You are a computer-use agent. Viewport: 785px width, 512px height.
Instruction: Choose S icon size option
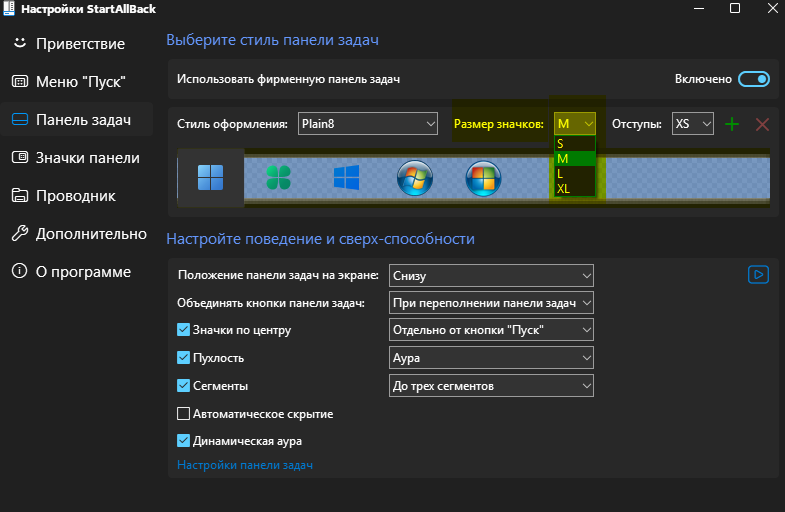[575, 144]
